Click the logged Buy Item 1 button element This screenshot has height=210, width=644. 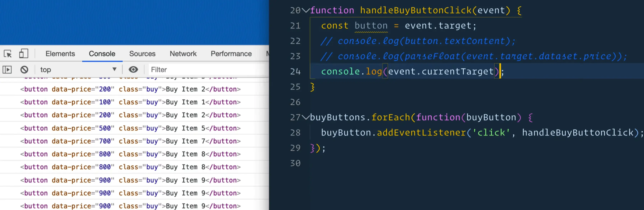point(130,102)
